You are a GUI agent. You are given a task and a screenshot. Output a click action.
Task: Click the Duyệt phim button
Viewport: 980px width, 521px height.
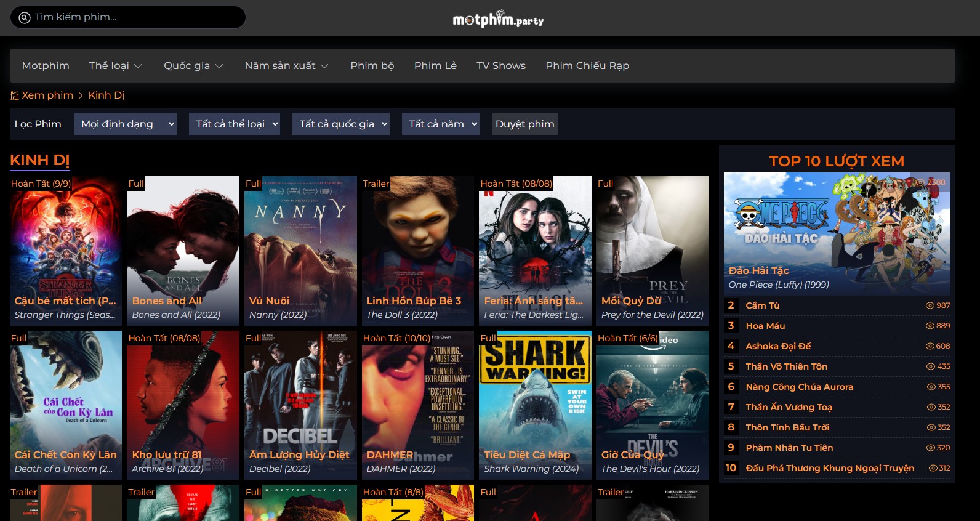(x=525, y=124)
